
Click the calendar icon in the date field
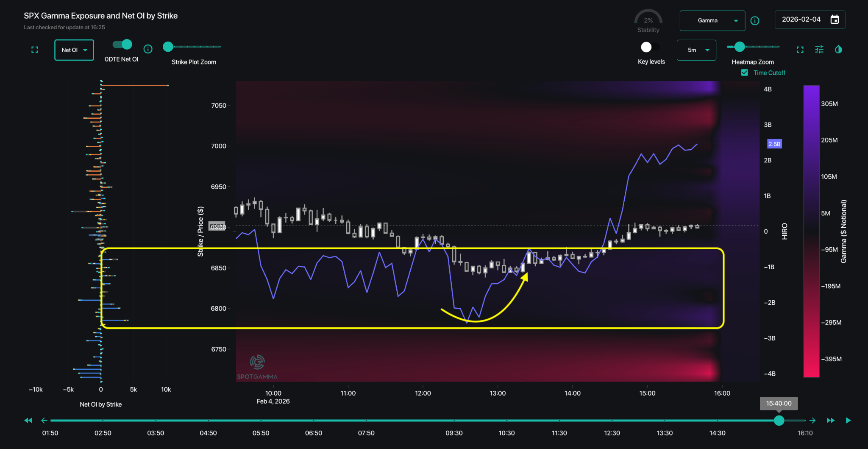pyautogui.click(x=834, y=19)
